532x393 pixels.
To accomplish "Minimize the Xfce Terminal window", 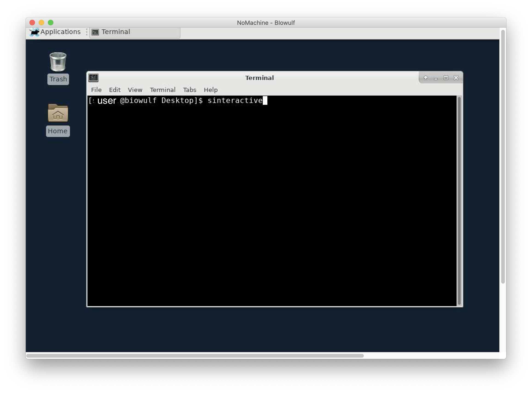I will click(436, 78).
